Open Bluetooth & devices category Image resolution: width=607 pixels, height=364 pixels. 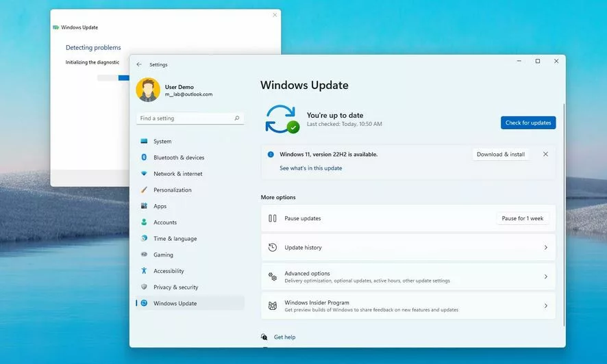190,157
